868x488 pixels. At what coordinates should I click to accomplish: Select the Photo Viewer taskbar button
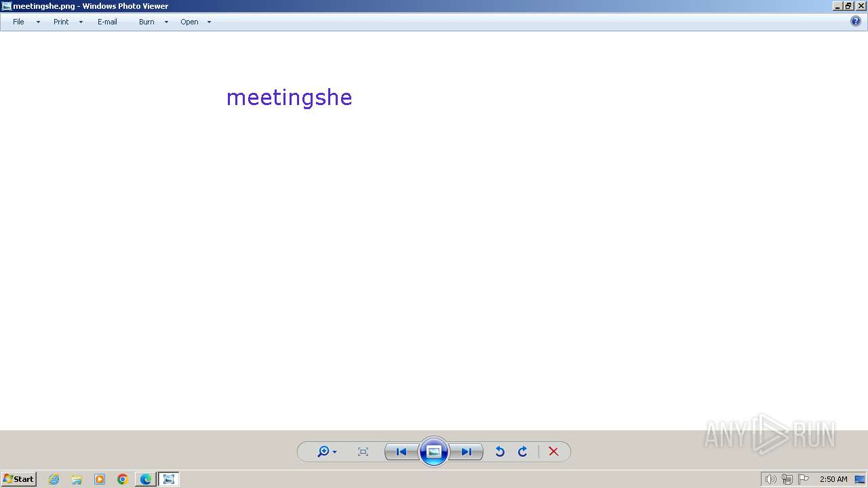(169, 479)
